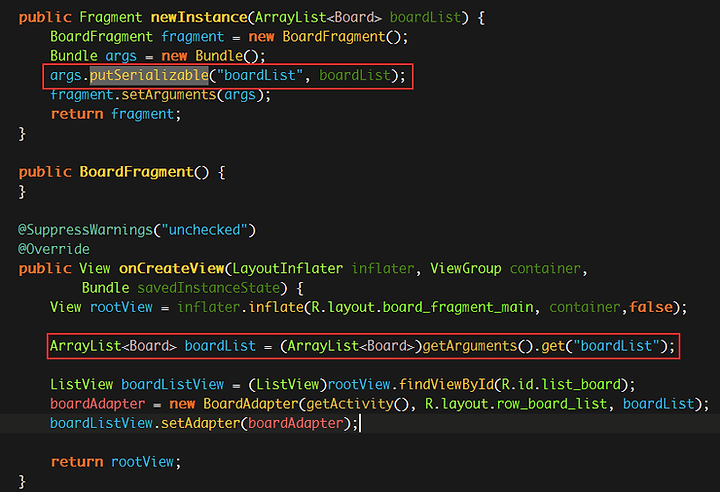
Task: Click the ViewGroup parameter type
Action: click(x=466, y=268)
